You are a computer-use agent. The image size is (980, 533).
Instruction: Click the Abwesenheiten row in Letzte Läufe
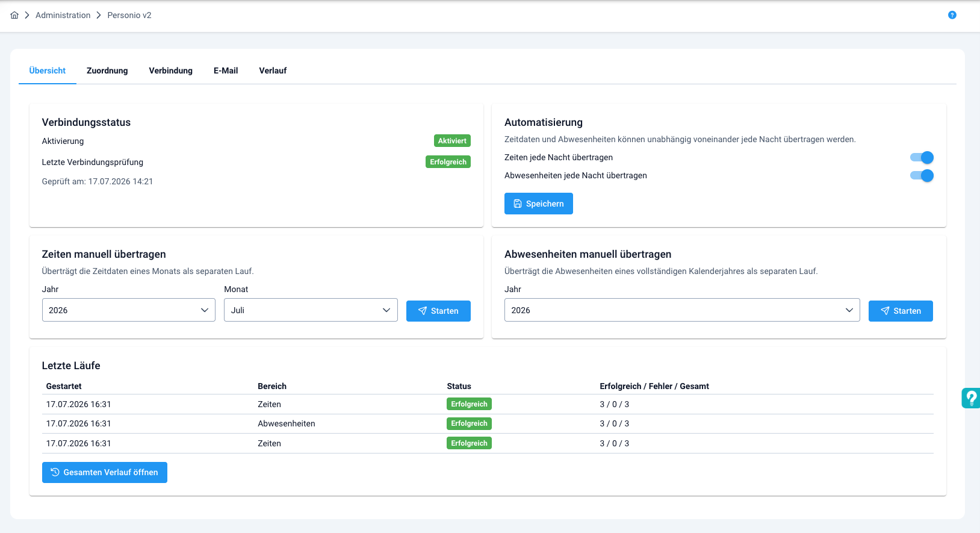point(488,424)
